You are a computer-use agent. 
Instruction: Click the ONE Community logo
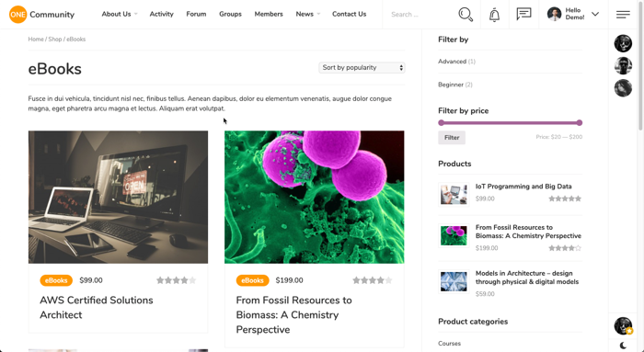(x=42, y=15)
